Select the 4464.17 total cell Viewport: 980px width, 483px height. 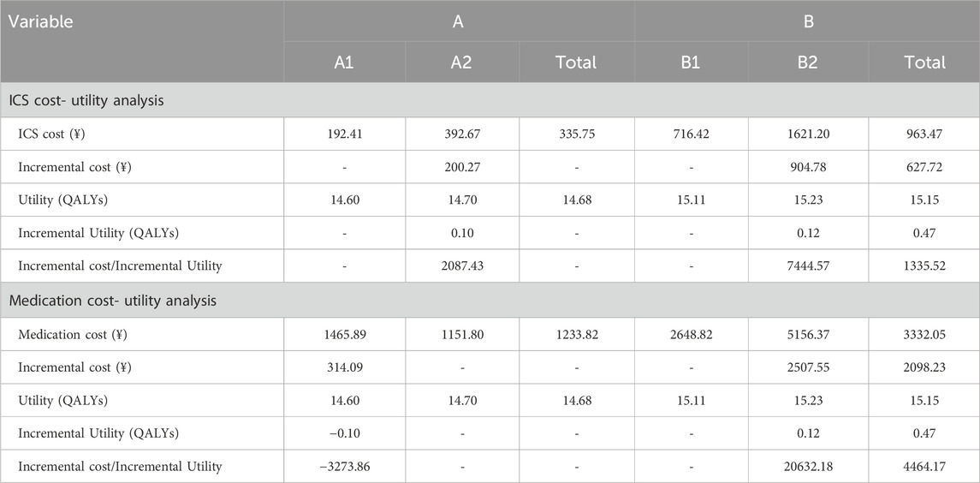coord(924,467)
